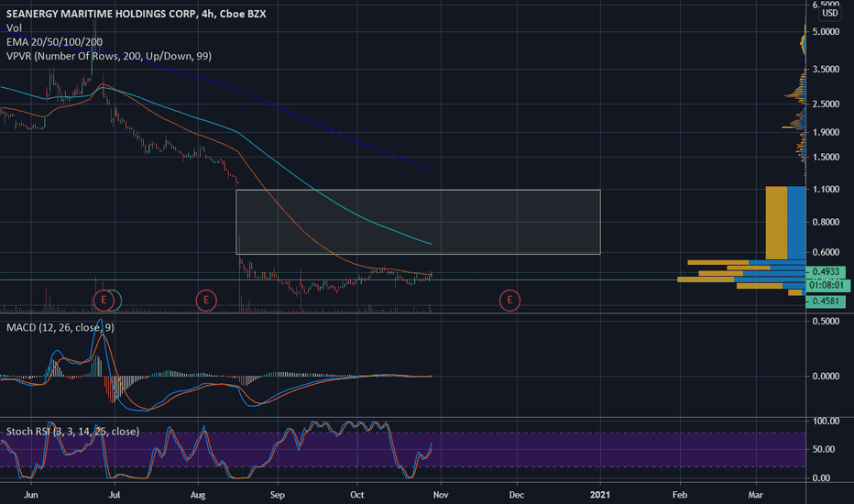Click the Sep label on time axis
The width and height of the screenshot is (854, 504).
pos(278,495)
